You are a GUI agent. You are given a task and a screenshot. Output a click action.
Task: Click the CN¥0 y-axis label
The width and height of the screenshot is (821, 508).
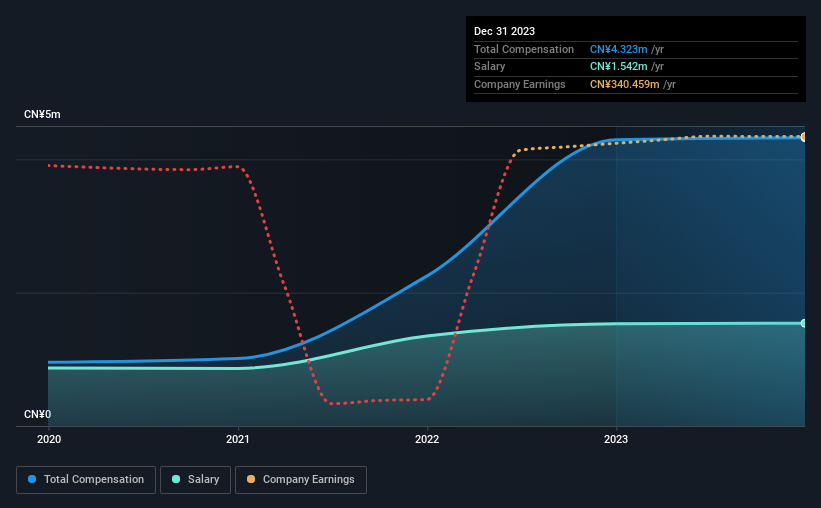pyautogui.click(x=38, y=414)
